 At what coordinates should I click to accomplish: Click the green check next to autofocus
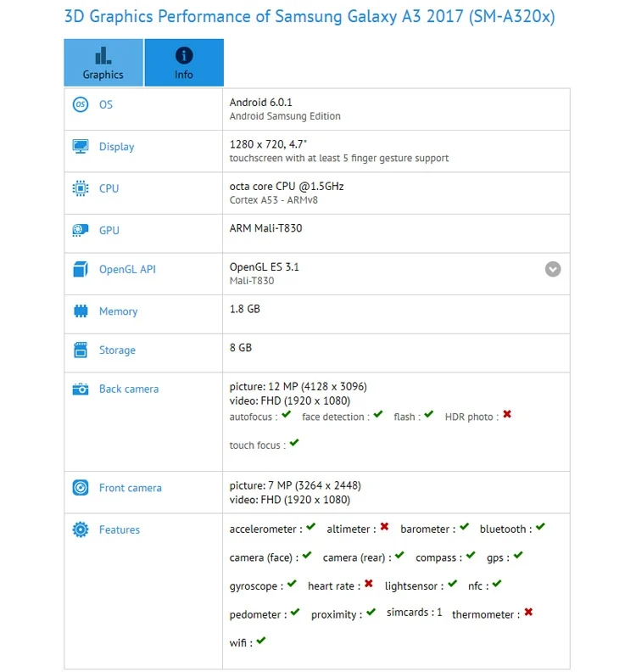[x=287, y=414]
